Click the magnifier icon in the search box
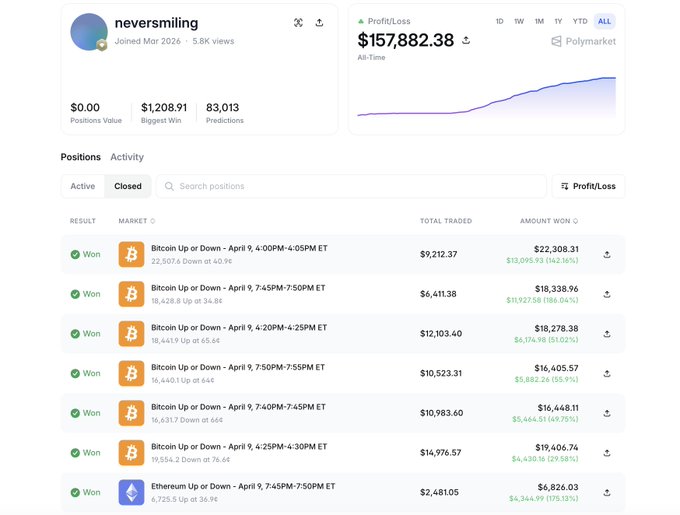Screen dimensions: 680x515 169,186
